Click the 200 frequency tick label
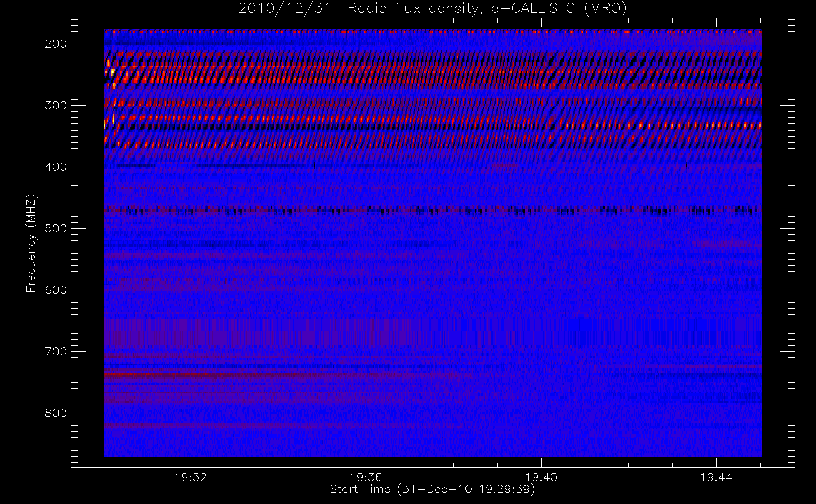 (55, 44)
